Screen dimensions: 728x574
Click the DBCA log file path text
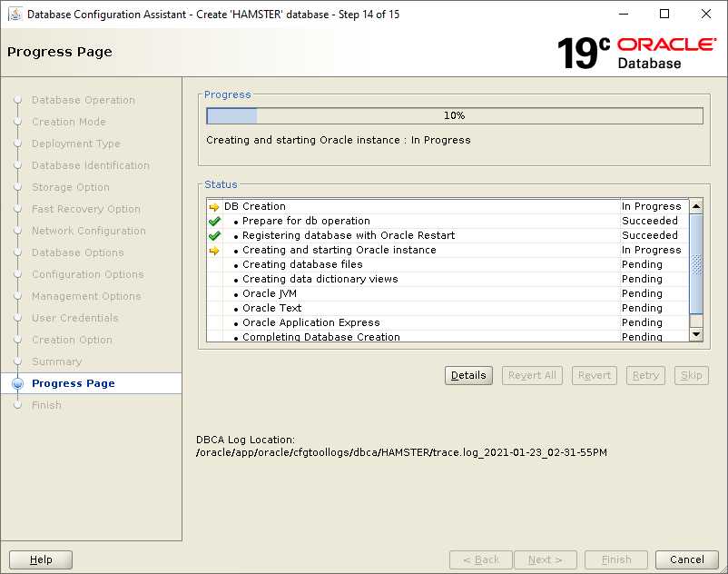click(401, 452)
